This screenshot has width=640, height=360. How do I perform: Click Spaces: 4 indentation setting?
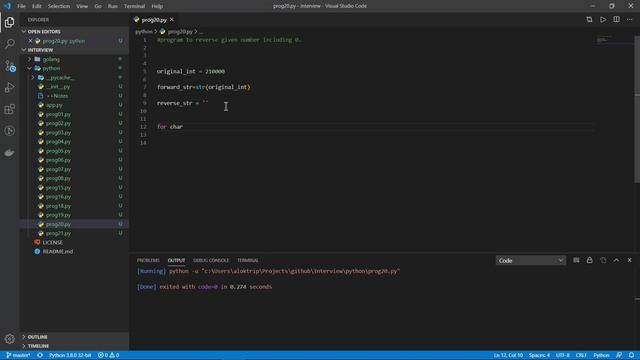[x=539, y=356]
